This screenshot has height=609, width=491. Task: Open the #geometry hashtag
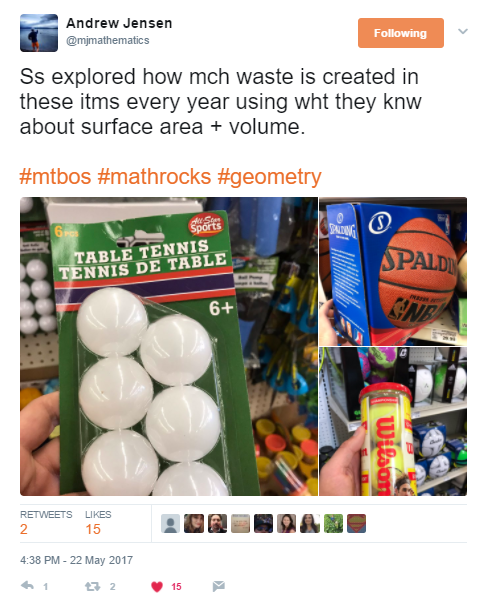pos(269,177)
